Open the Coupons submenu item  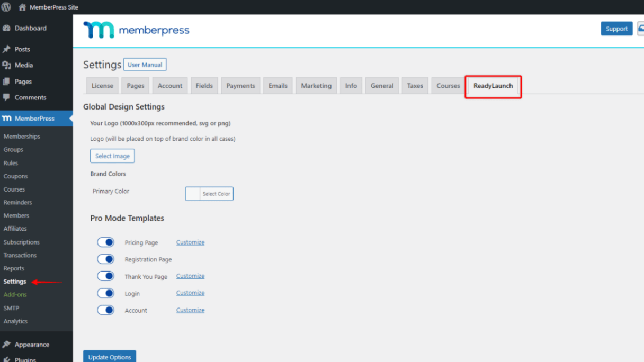click(x=15, y=176)
